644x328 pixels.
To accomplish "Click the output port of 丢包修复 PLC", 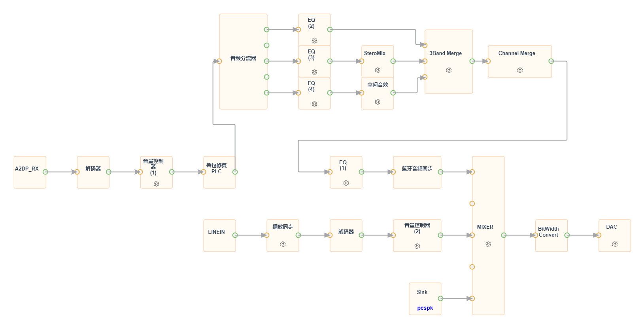I will (x=235, y=172).
